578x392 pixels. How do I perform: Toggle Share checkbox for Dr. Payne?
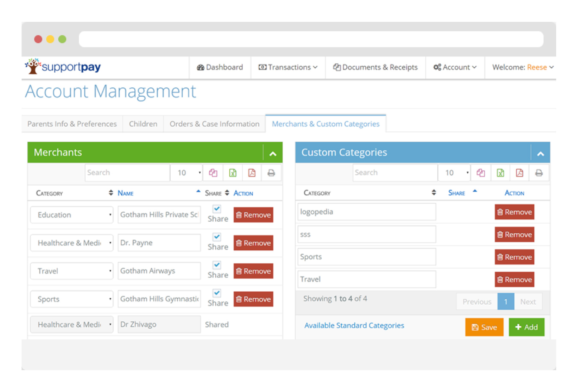pos(217,237)
